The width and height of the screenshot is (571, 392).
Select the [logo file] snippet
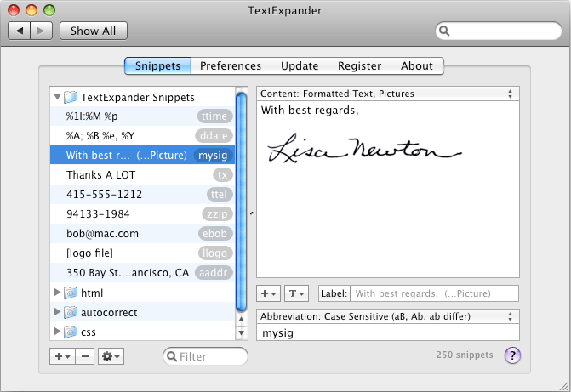click(142, 253)
